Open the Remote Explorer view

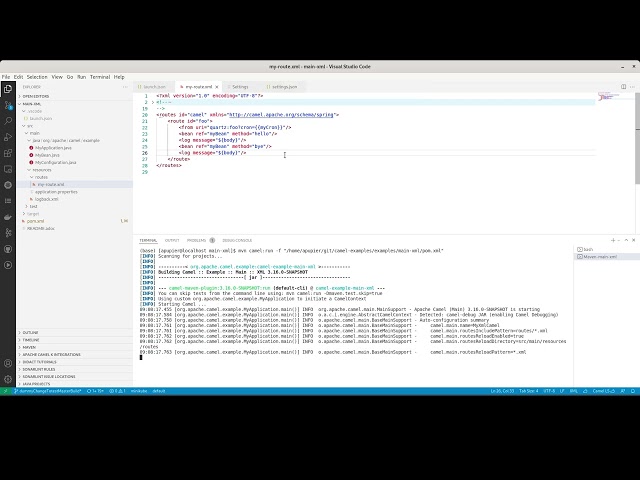(x=8, y=169)
